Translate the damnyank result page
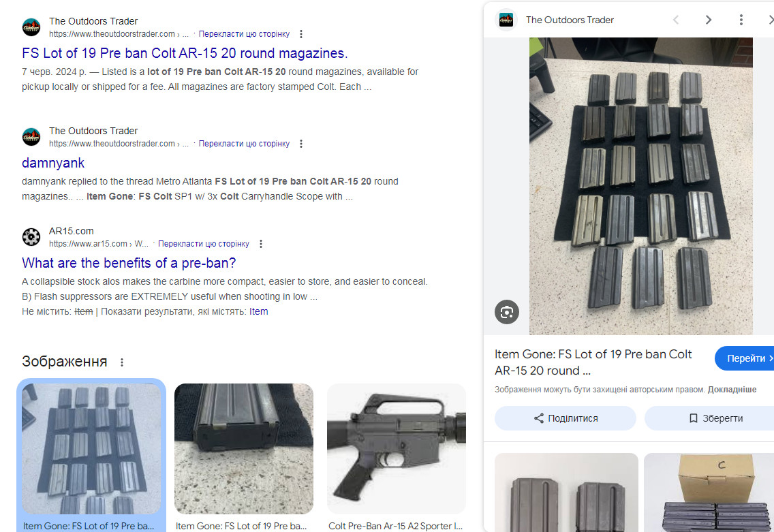The image size is (774, 532). tap(244, 144)
